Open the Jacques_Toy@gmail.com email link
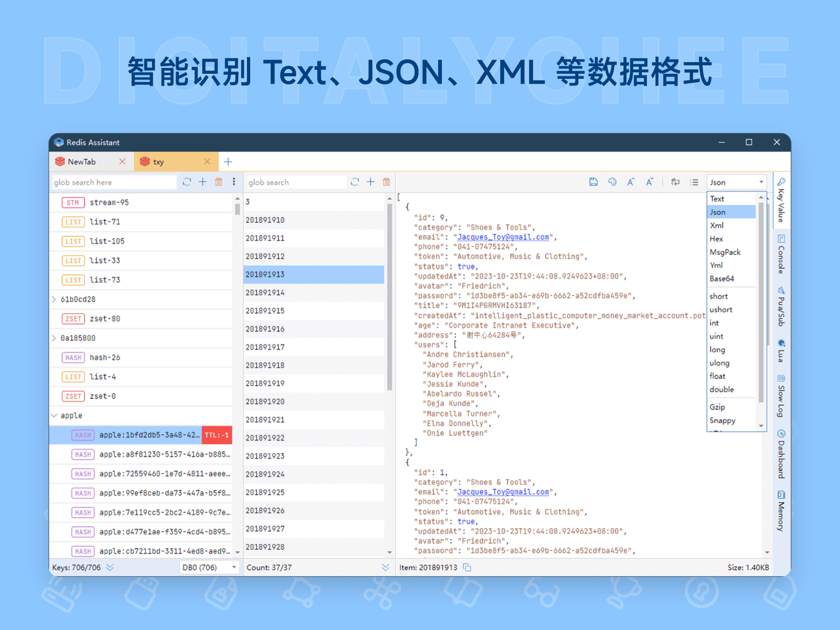The image size is (840, 630). click(502, 237)
